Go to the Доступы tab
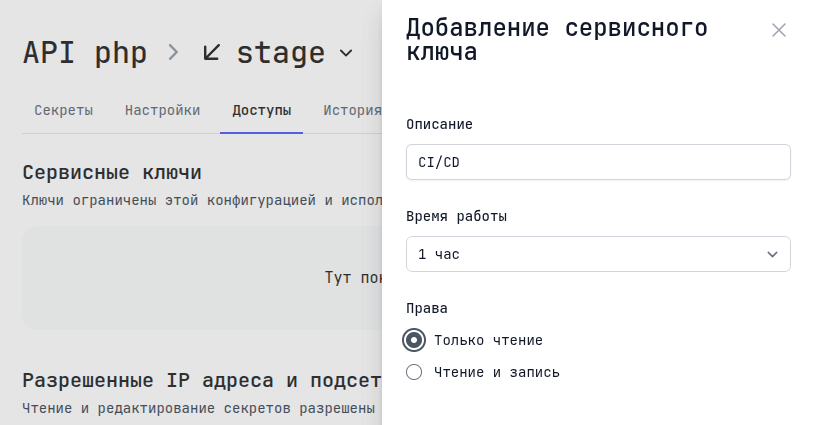Viewport: 813px width, 425px height. [x=261, y=110]
